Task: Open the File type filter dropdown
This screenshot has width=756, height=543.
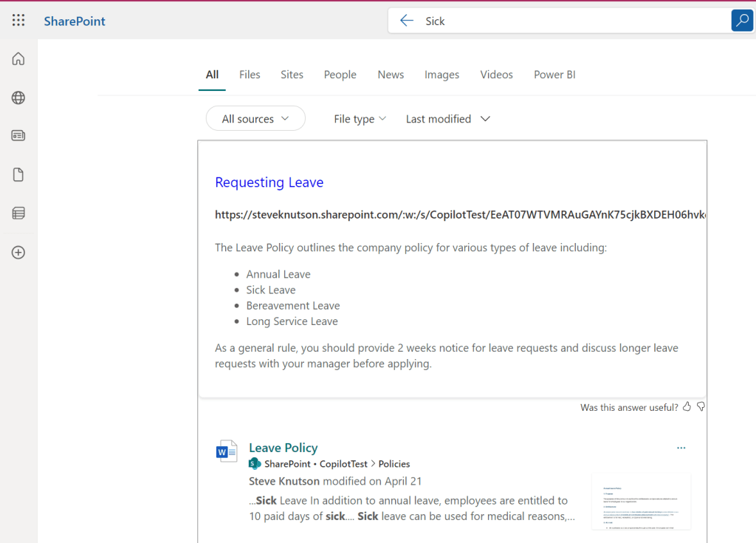Action: click(x=360, y=119)
